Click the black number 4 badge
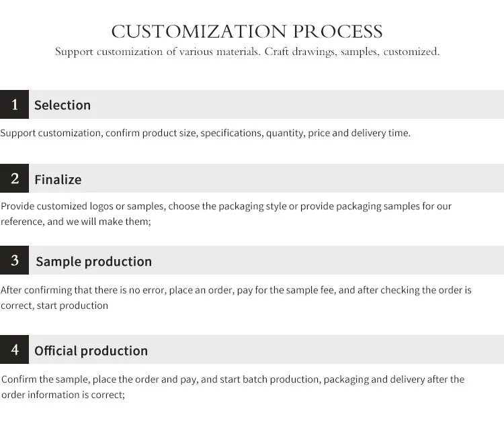Image resolution: width=504 pixels, height=431 pixels. click(15, 349)
